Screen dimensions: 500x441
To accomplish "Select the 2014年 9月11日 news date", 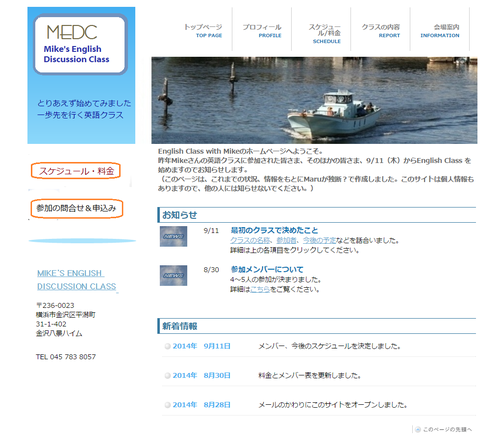I will pyautogui.click(x=202, y=346).
